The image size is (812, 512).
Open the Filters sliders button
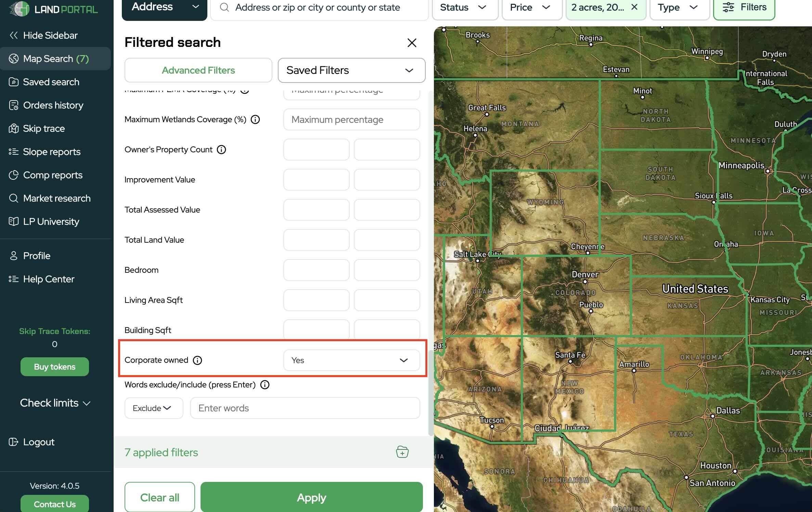[x=744, y=7]
